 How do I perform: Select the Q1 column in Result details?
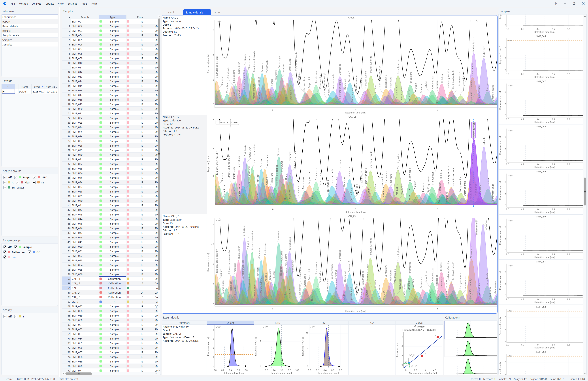tap(325, 323)
